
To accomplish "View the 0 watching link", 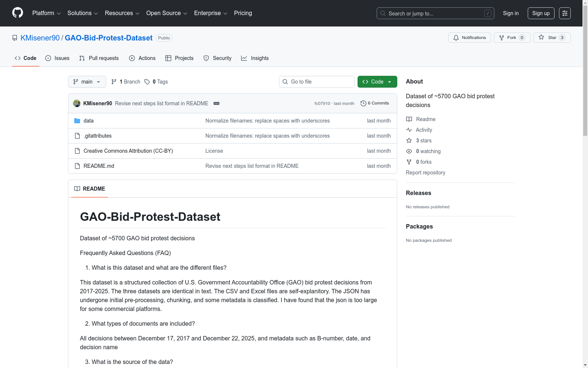I will pos(423,151).
